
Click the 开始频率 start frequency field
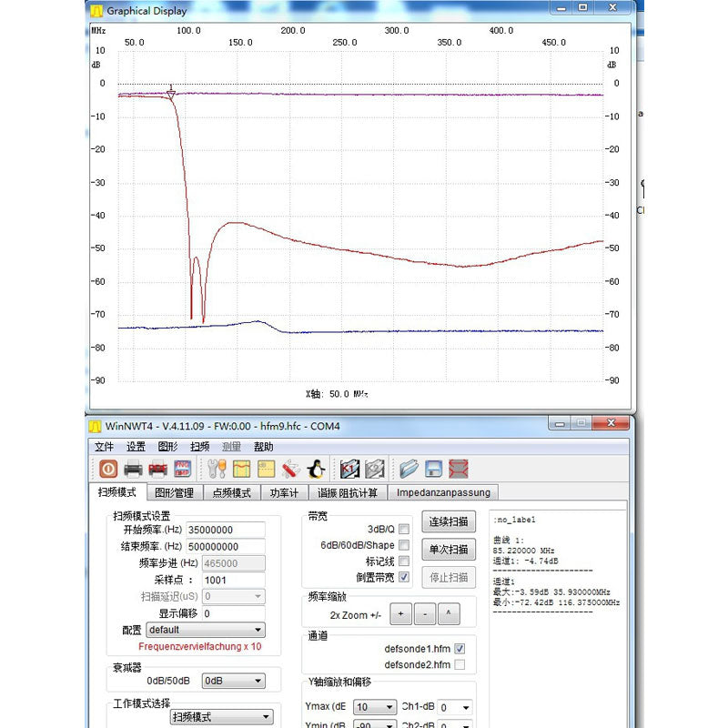pyautogui.click(x=225, y=530)
